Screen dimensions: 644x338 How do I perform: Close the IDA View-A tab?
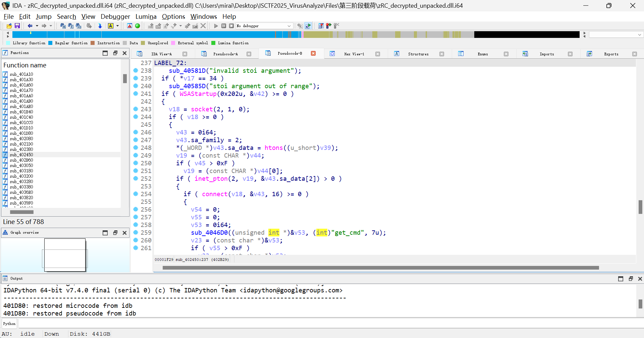[x=185, y=54]
